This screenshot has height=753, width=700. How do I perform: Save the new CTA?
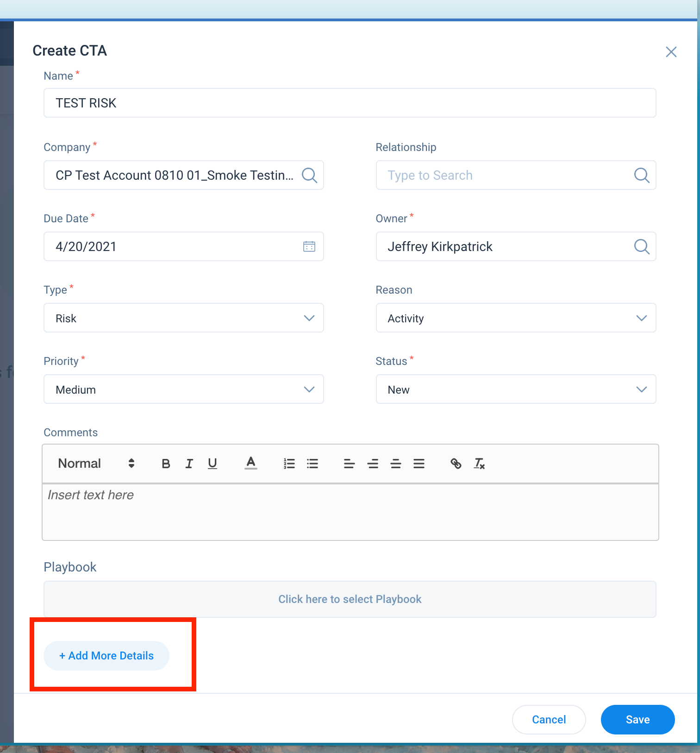[637, 720]
